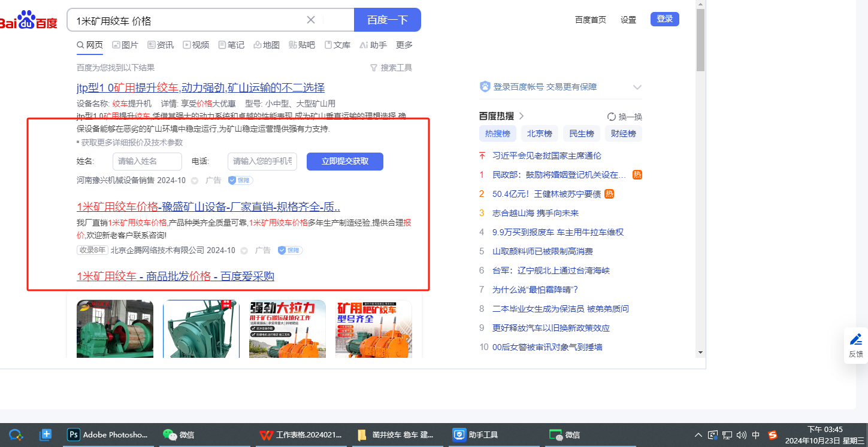Click the 保障 badge under 河南豫兴机械设备销售

(x=240, y=180)
